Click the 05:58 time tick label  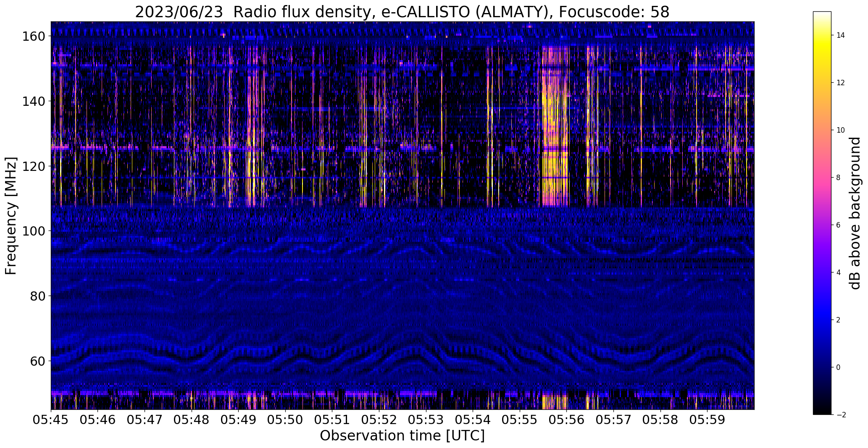click(x=660, y=419)
